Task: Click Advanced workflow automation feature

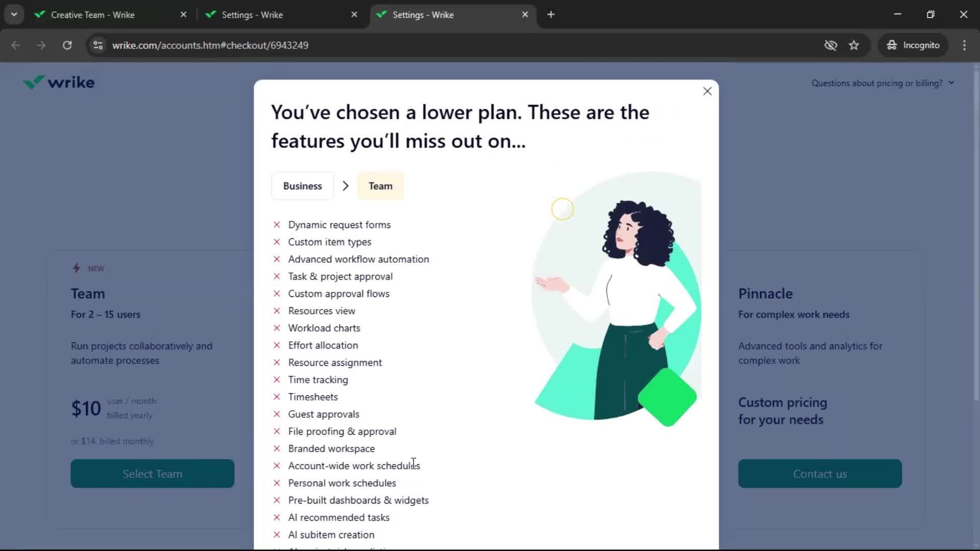Action: 358,259
